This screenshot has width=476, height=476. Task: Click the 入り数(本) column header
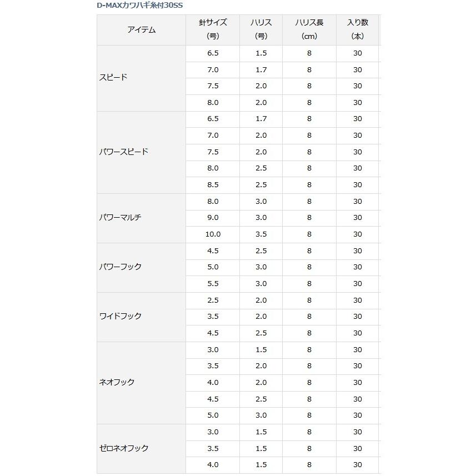click(358, 30)
